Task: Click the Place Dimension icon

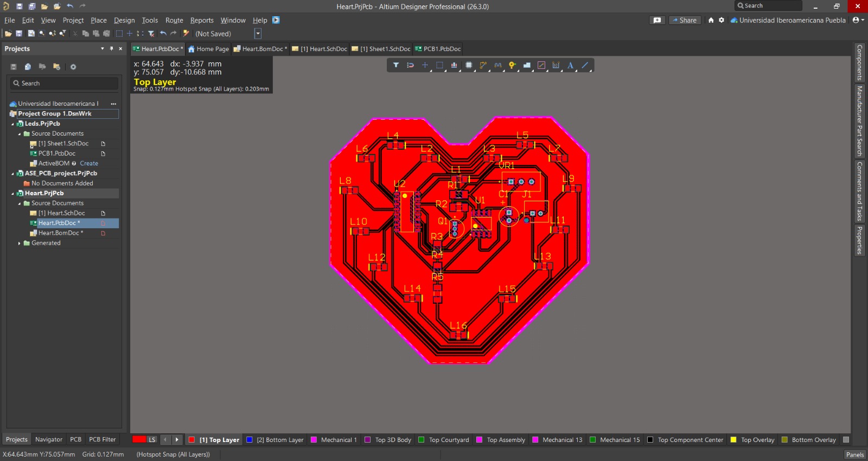Action: pyautogui.click(x=556, y=65)
